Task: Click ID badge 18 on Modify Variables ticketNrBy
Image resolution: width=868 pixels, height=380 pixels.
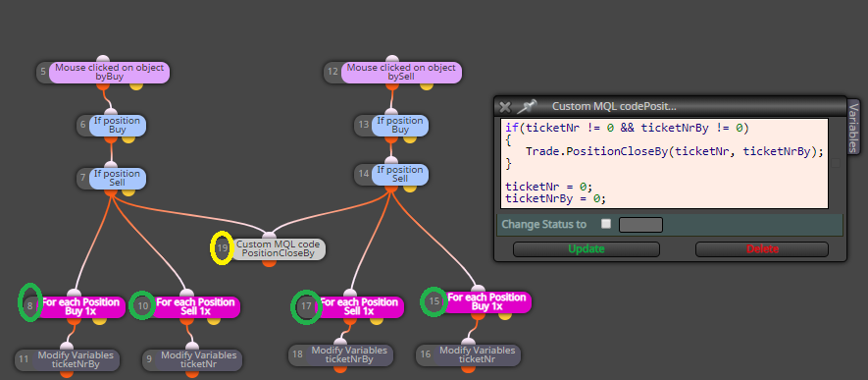Action: [x=298, y=355]
